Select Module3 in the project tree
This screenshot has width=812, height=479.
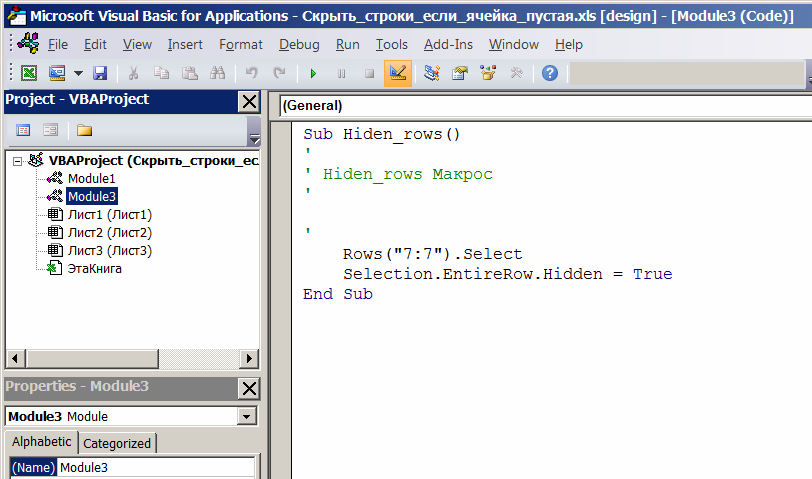[92, 196]
